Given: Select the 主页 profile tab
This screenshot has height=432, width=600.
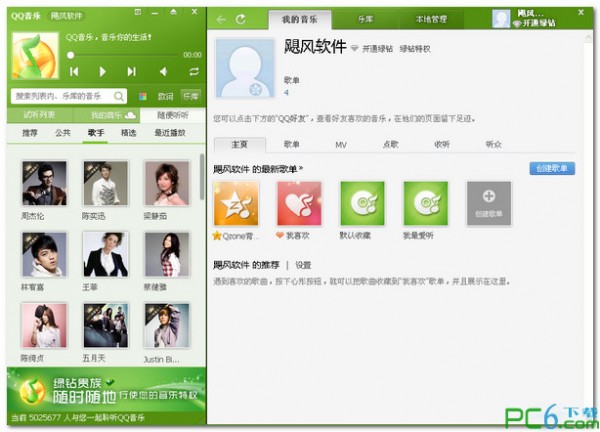Looking at the screenshot, I should [240, 144].
